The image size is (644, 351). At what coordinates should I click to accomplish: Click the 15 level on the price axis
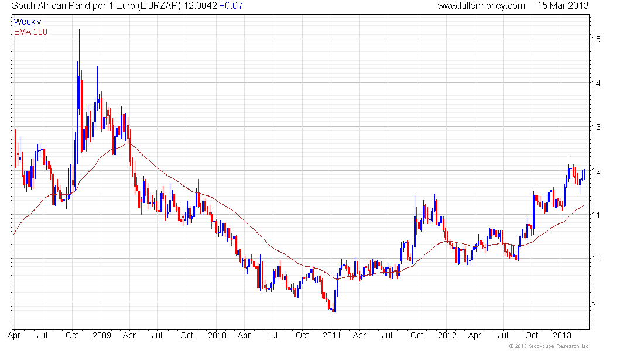(x=595, y=39)
